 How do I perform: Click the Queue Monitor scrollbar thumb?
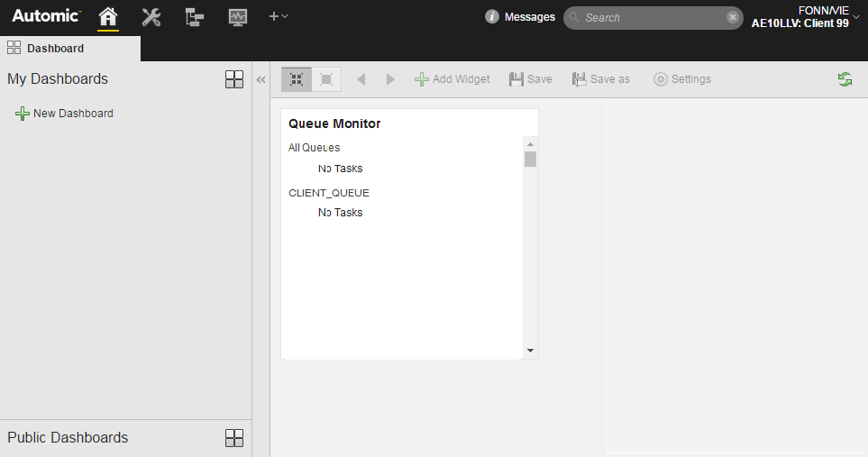(x=530, y=159)
